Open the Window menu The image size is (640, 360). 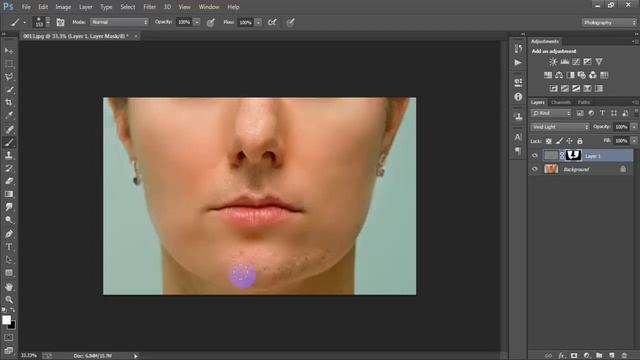[209, 7]
